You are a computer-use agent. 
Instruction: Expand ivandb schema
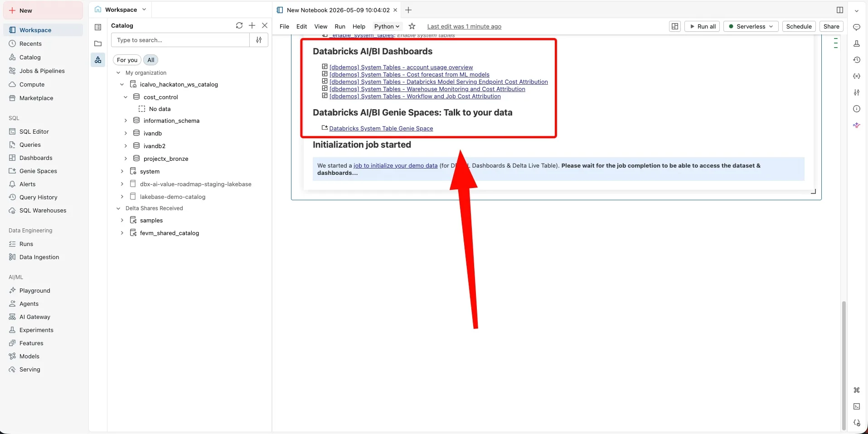(126, 133)
